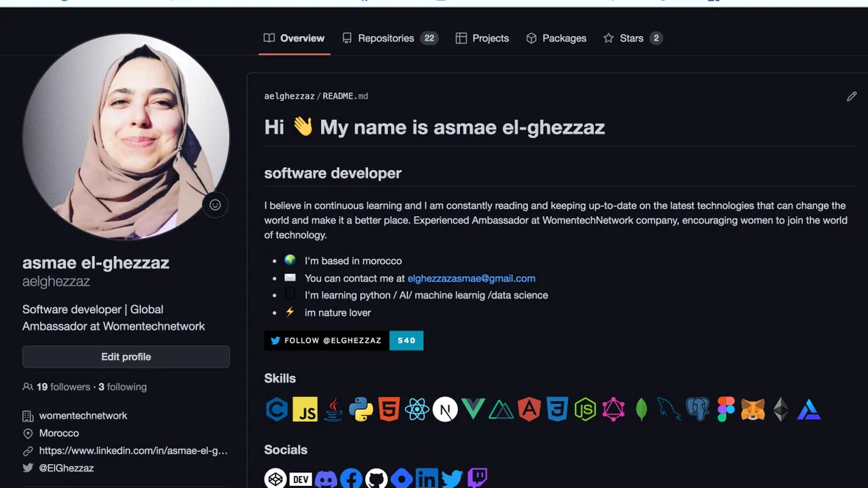Click the C language skill icon

click(277, 410)
